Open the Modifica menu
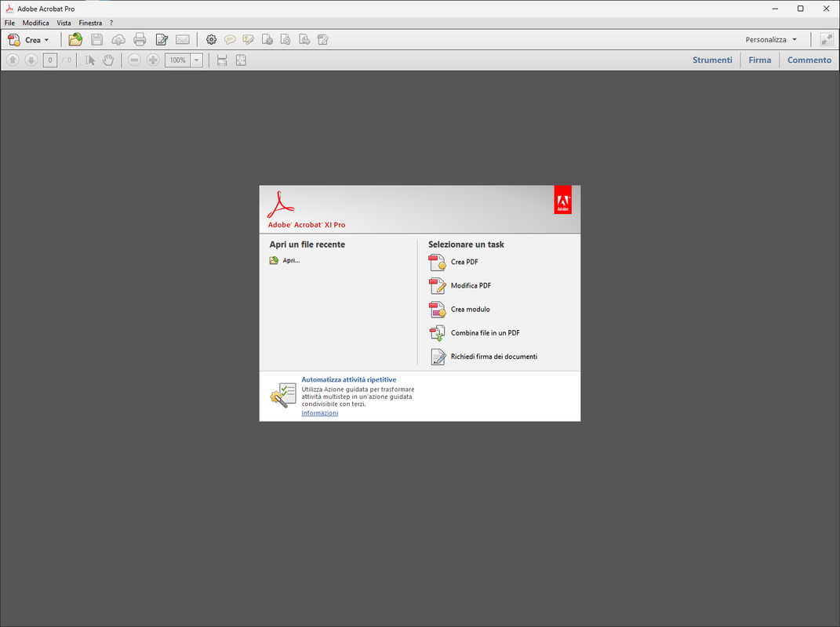 point(36,23)
